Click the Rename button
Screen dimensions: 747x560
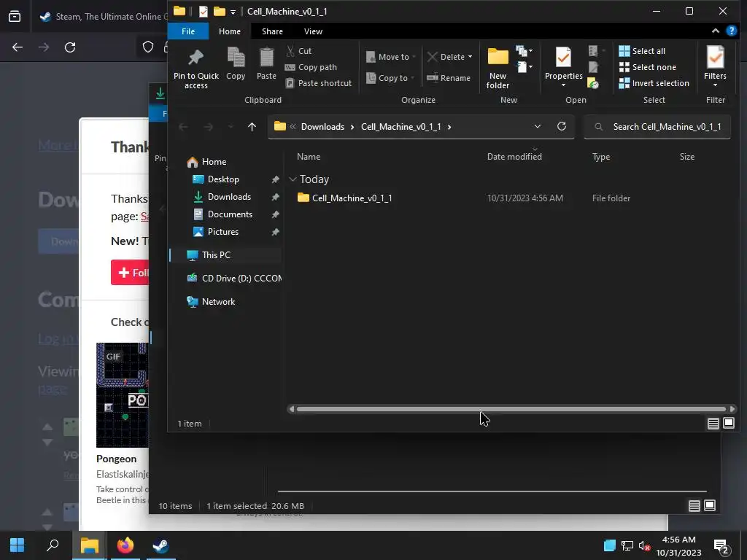coord(449,77)
